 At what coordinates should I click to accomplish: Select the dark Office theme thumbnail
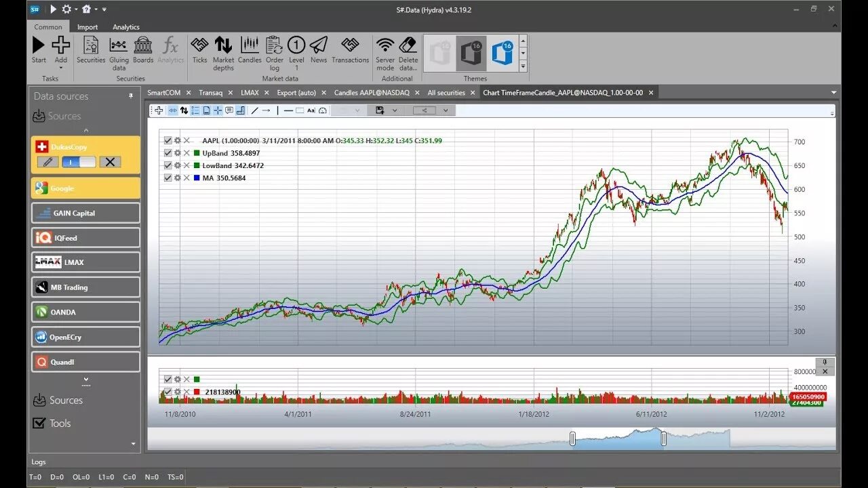tap(471, 53)
